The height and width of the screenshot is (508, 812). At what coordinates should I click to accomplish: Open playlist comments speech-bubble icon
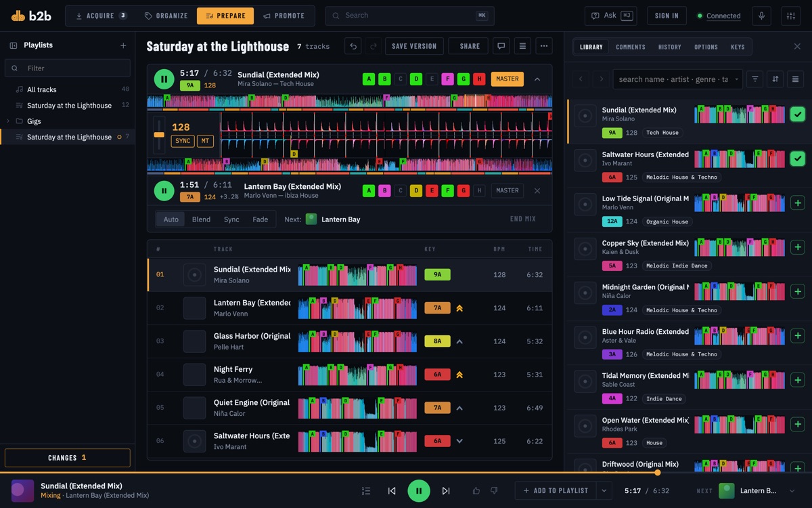(501, 46)
